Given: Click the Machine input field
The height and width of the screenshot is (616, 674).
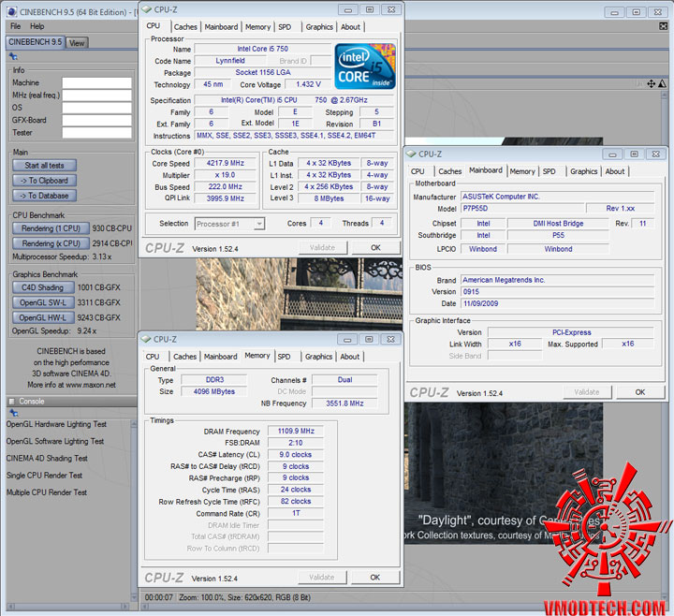Looking at the screenshot, I should pyautogui.click(x=96, y=83).
